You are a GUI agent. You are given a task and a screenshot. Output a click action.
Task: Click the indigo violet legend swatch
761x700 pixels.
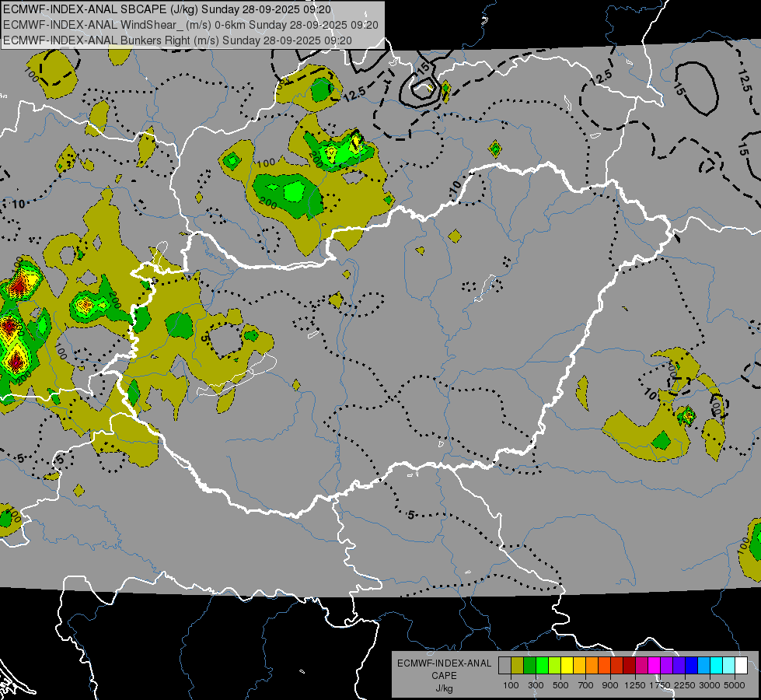[679, 666]
